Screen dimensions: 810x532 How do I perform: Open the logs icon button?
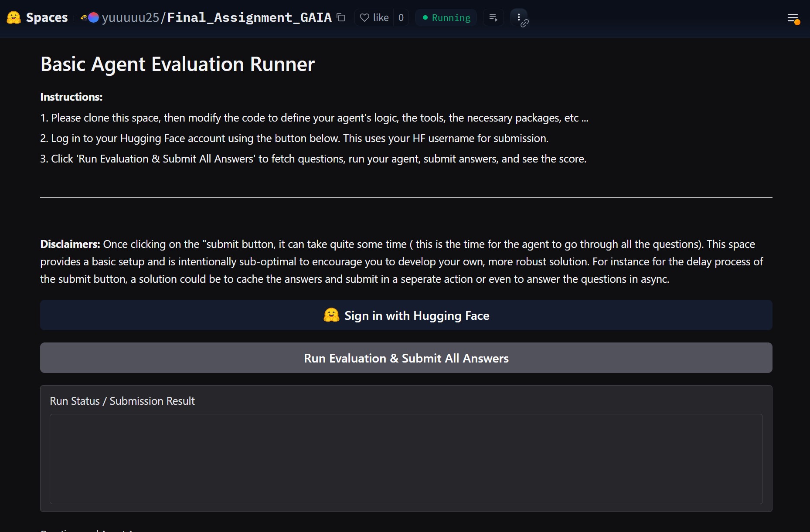pyautogui.click(x=493, y=17)
